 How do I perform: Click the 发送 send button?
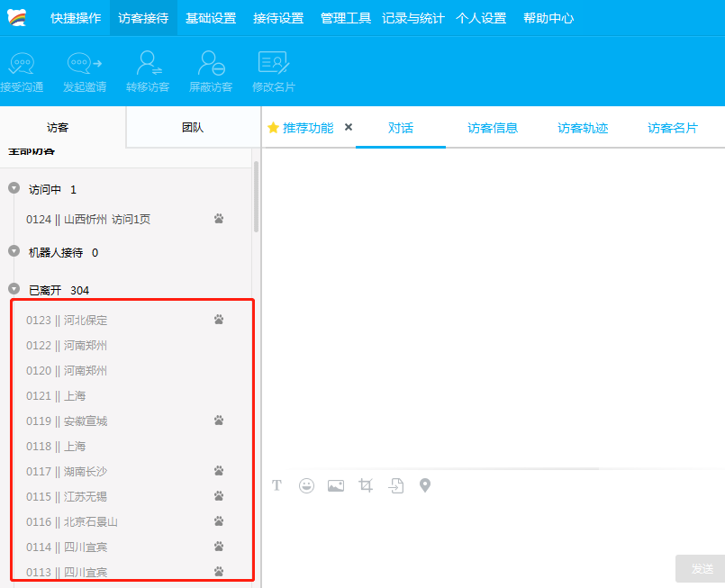point(702,569)
